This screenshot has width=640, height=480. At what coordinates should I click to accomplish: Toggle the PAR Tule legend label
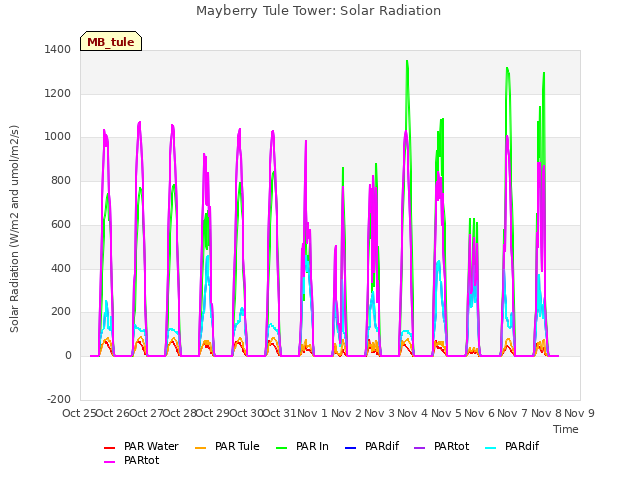coord(237,447)
